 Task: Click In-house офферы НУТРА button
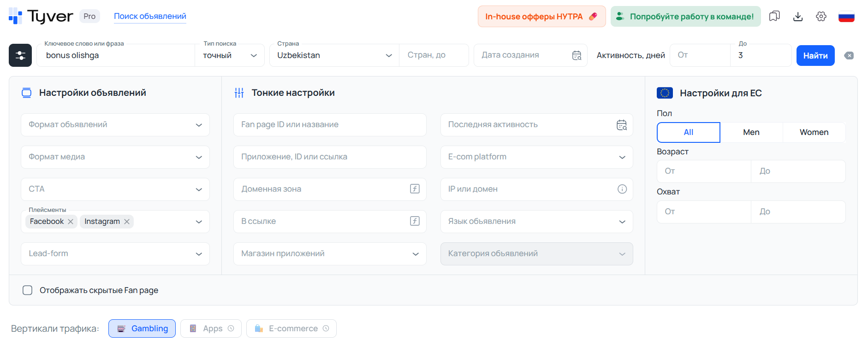tap(541, 17)
